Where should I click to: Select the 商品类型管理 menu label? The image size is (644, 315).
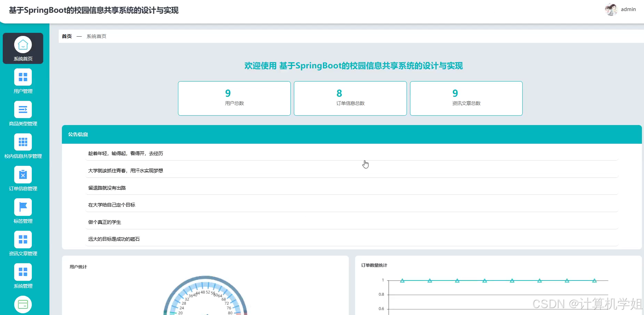point(23,124)
